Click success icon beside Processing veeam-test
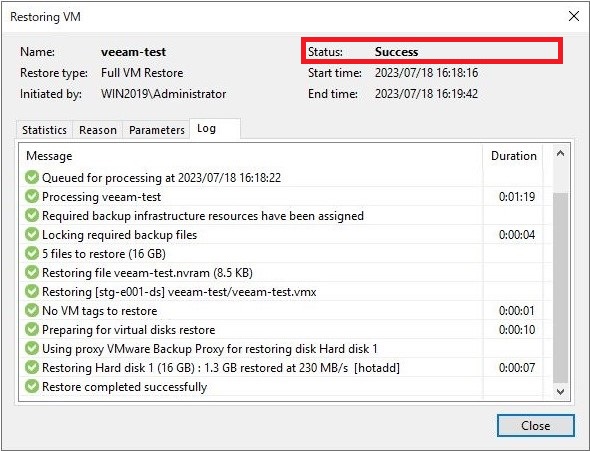Image resolution: width=590 pixels, height=451 pixels. coord(32,196)
